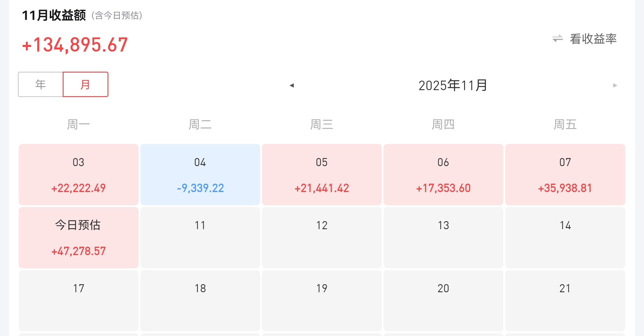
Task: Select the 04 cell showing -9,339.22
Action: (200, 174)
